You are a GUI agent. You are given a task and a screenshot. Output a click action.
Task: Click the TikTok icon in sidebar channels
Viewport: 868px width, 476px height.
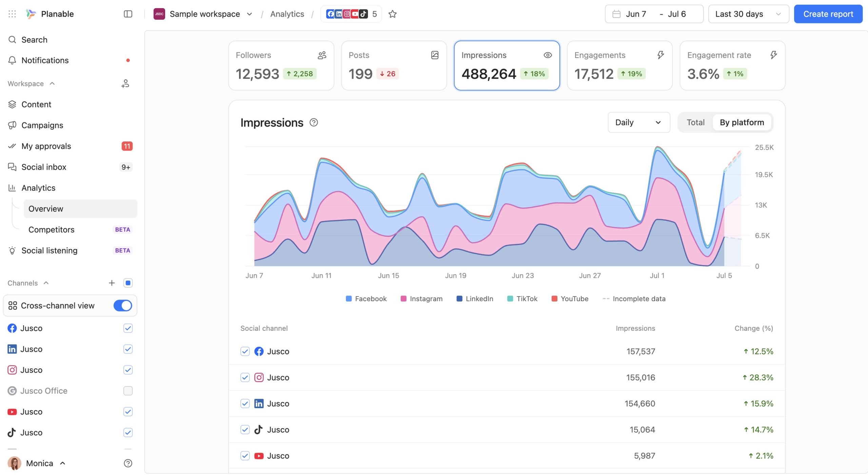12,433
